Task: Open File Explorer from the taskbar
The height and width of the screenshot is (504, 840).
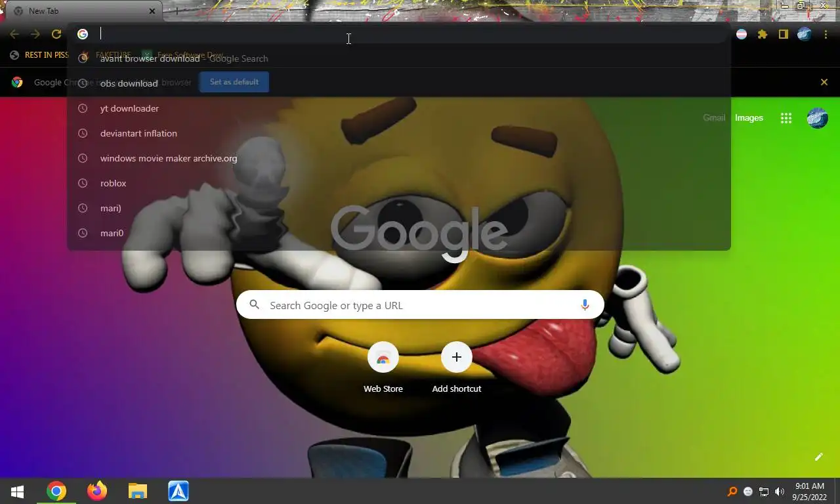Action: (x=138, y=492)
